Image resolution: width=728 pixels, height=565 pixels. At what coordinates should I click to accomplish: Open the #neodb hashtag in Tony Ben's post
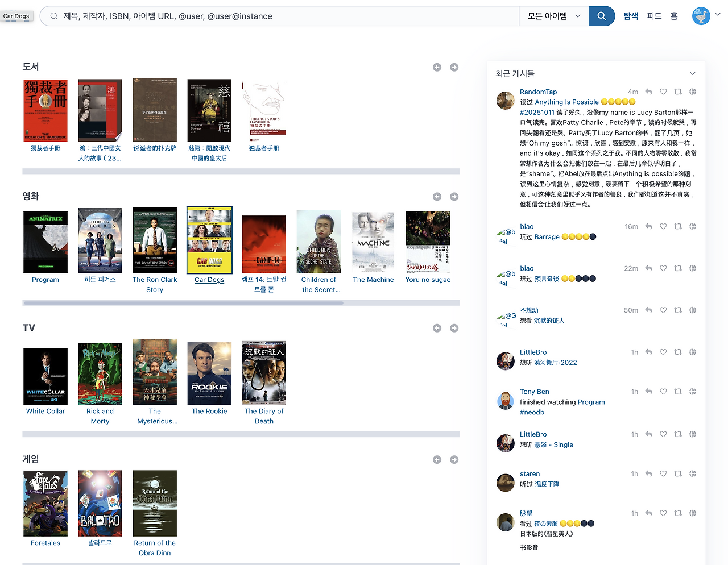tap(532, 412)
